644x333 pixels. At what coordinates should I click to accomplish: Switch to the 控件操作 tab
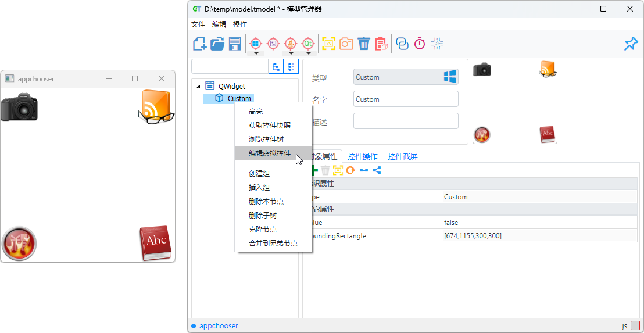[363, 156]
